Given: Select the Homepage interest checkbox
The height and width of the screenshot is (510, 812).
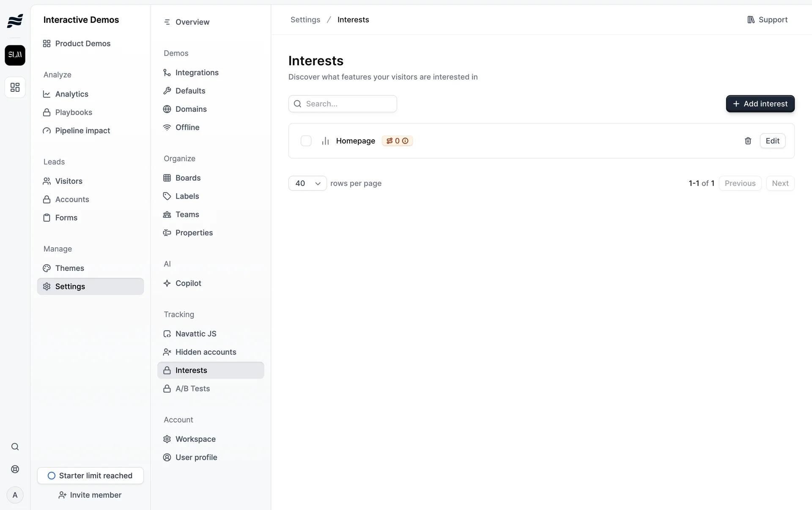Looking at the screenshot, I should point(306,141).
